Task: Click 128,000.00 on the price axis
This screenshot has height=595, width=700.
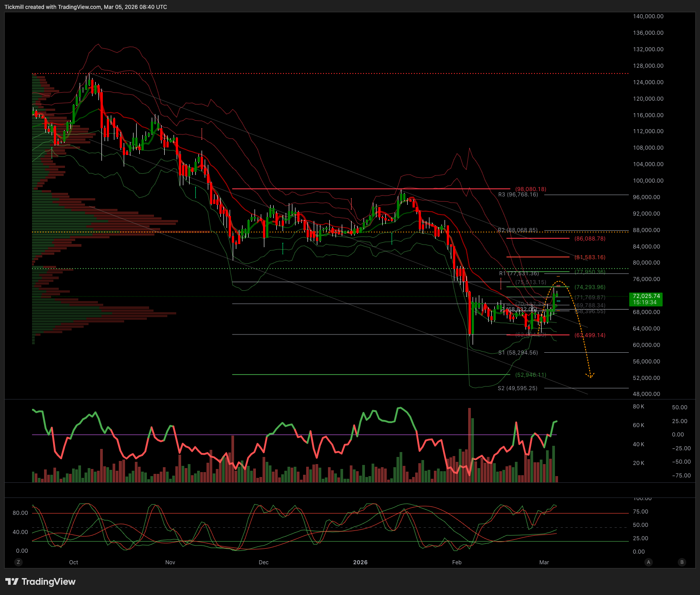Action: [x=648, y=66]
